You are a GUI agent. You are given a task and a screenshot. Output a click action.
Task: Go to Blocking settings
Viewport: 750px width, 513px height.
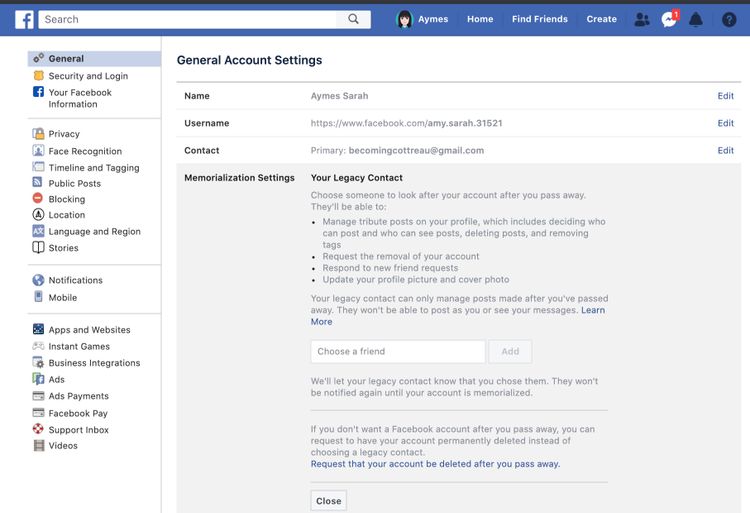point(67,199)
